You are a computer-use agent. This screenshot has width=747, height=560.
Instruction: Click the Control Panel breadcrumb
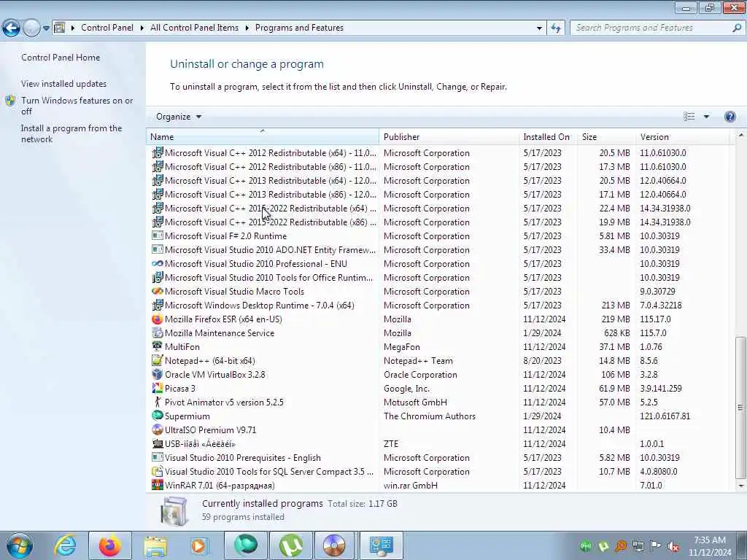tap(107, 28)
